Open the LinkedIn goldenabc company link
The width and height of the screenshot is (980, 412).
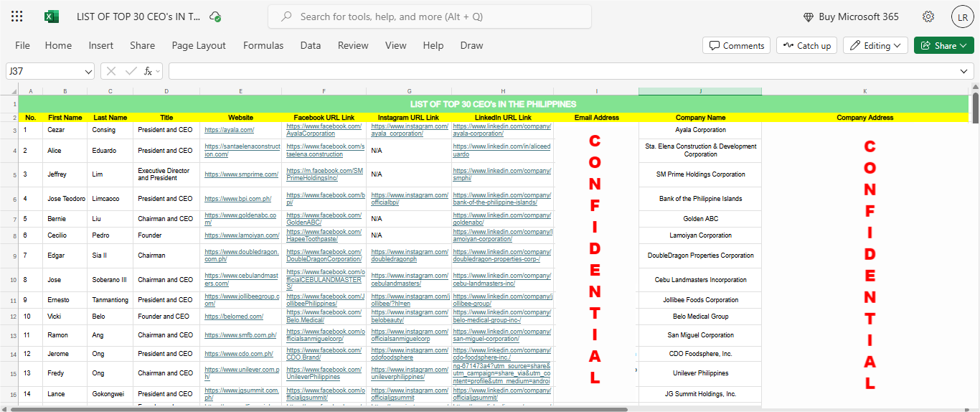[x=501, y=219]
